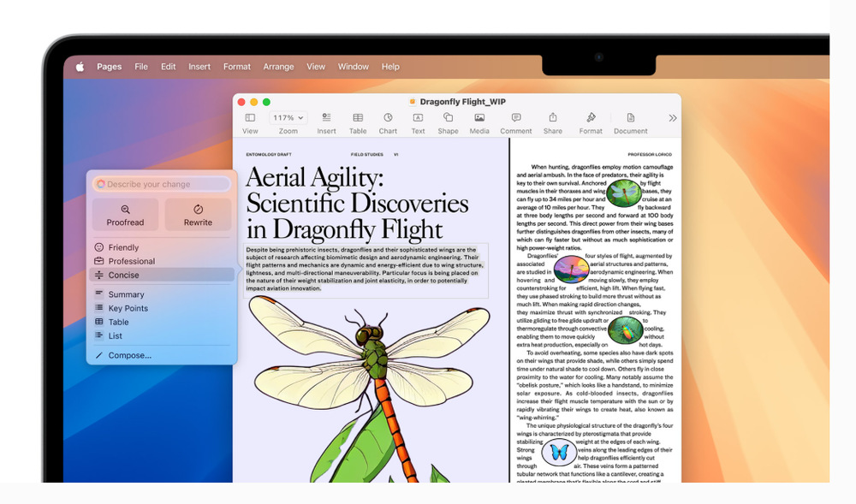Image resolution: width=856 pixels, height=504 pixels.
Task: Toggle the Format sidebar
Action: tap(591, 118)
